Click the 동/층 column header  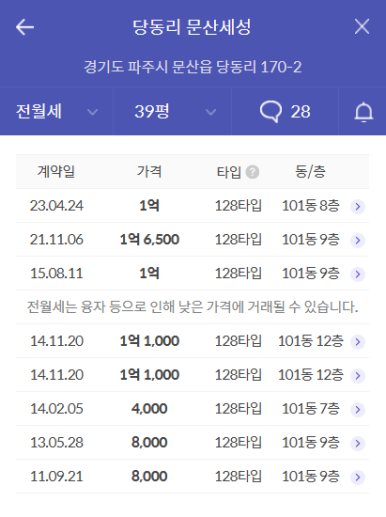(x=310, y=172)
